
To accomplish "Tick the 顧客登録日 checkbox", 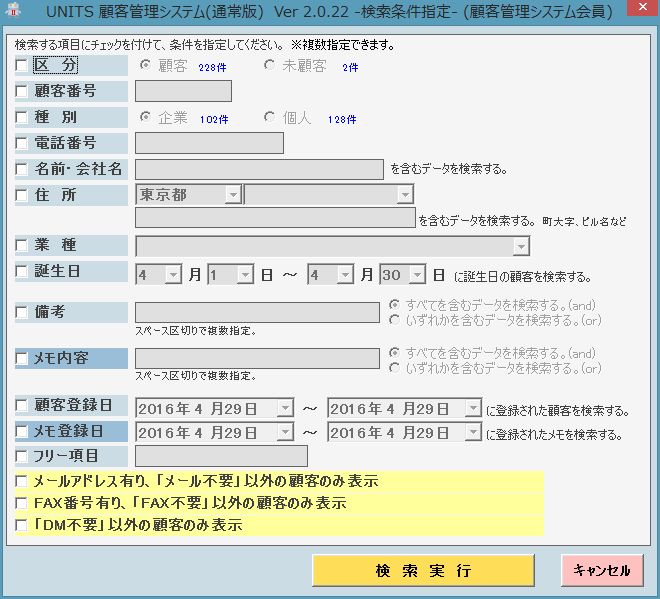I will pos(21,405).
